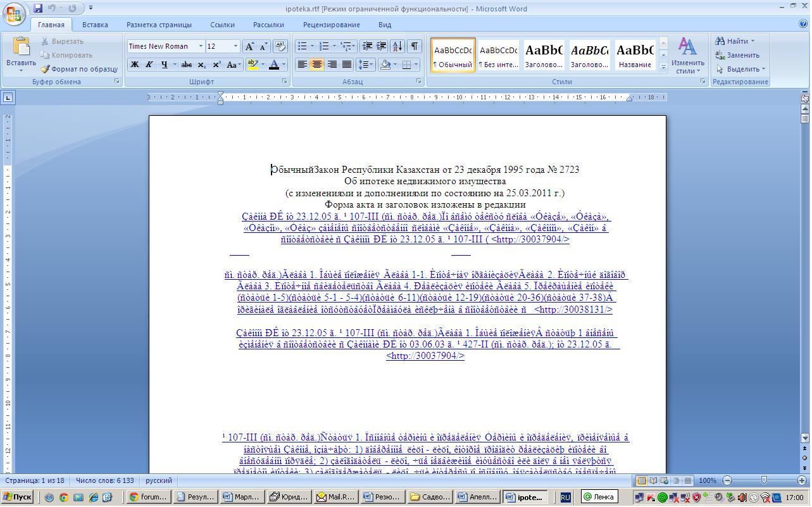Apply font color with red A
Screen dimensions: 812x507
pos(274,65)
